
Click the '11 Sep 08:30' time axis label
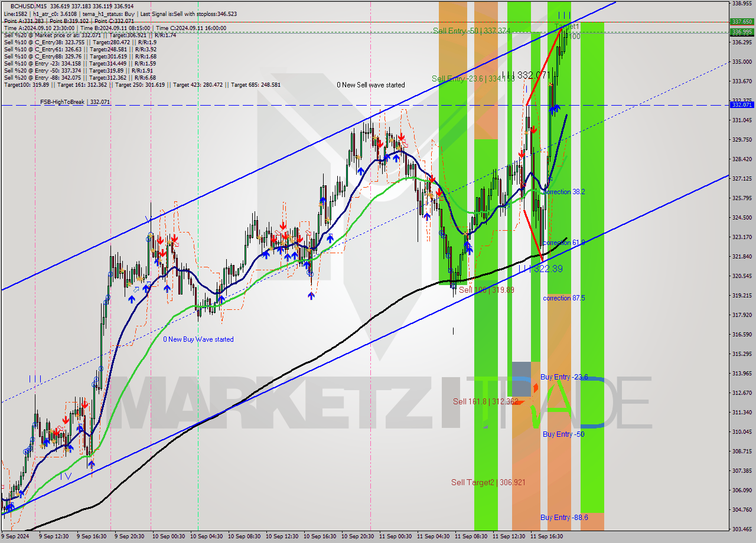(471, 537)
